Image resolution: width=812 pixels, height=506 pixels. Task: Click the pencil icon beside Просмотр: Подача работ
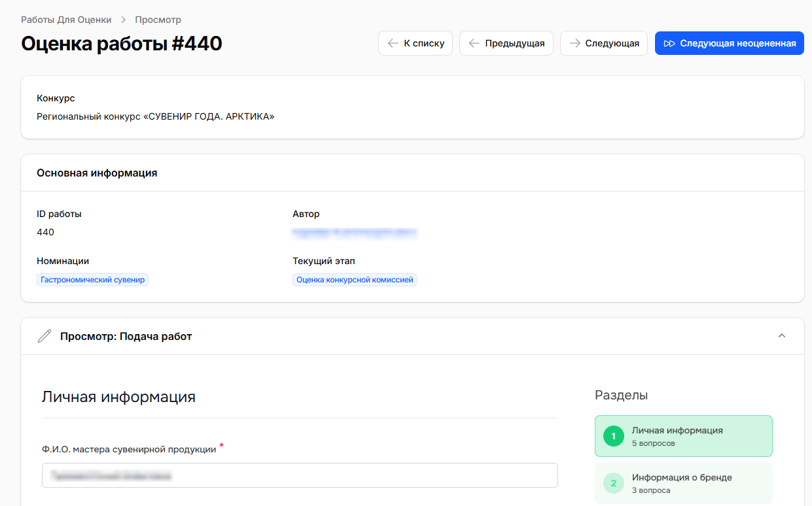(x=44, y=336)
